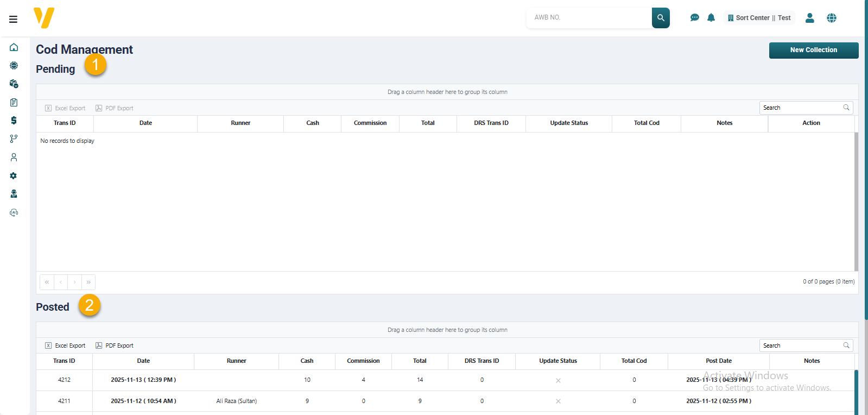Open the dollar sign finance menu
Screen dimensions: 868x415
pyautogui.click(x=14, y=120)
